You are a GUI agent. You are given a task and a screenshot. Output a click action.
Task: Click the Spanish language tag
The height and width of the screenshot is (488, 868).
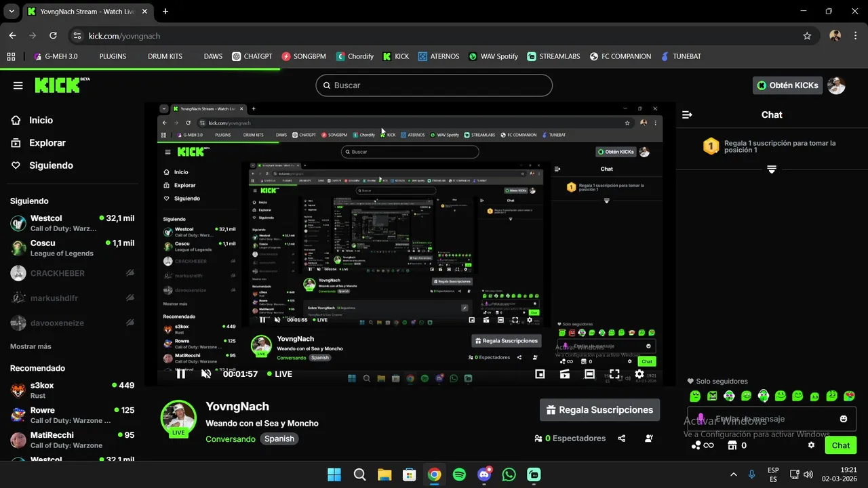pyautogui.click(x=279, y=439)
